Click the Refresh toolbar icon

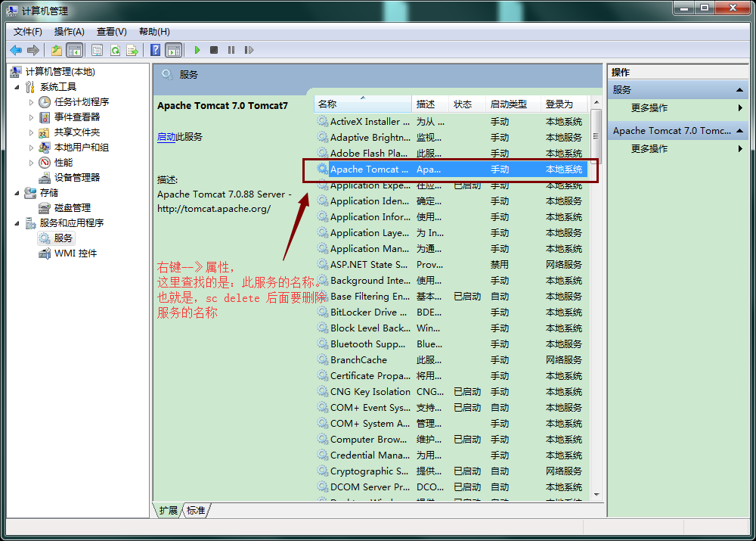115,50
